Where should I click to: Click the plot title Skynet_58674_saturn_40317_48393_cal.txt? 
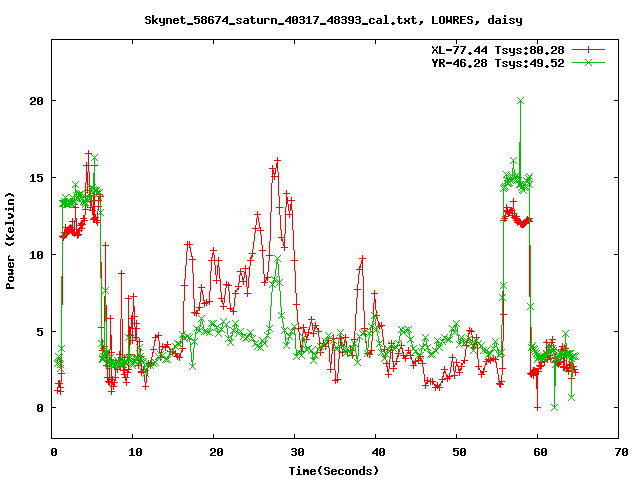[333, 20]
